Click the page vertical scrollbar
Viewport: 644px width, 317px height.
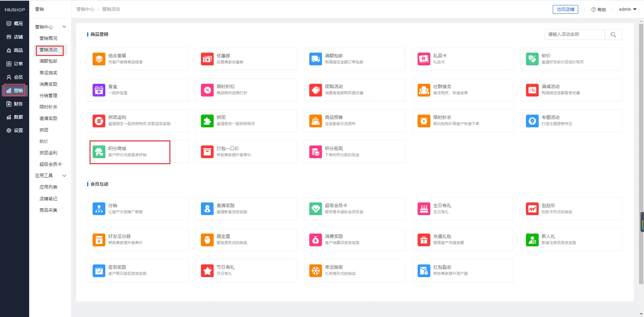641,134
